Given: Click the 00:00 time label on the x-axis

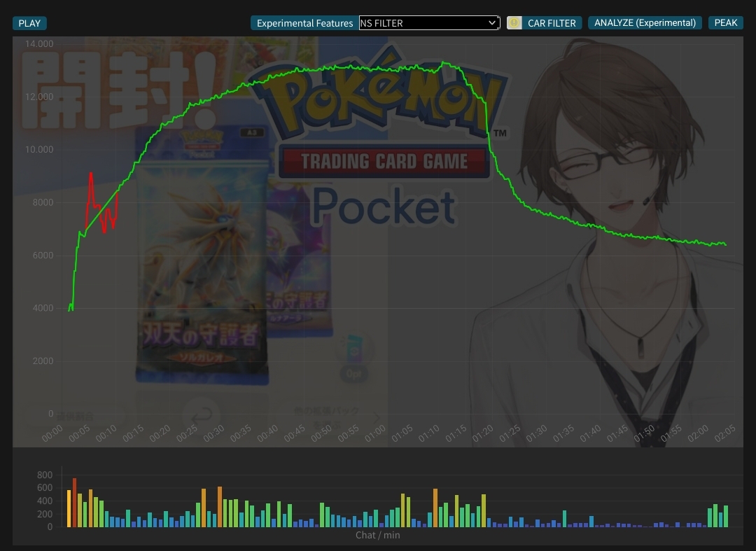Looking at the screenshot, I should [52, 433].
